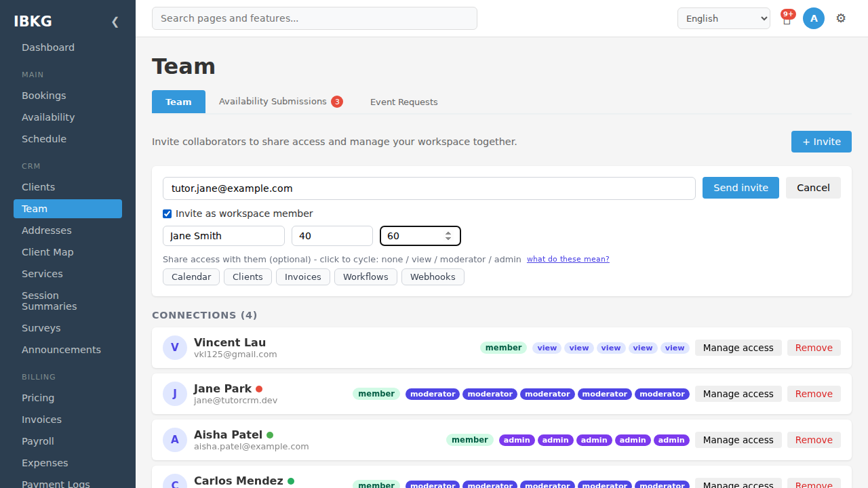Cycle the Workflows access chip
The image size is (868, 488).
tap(366, 277)
